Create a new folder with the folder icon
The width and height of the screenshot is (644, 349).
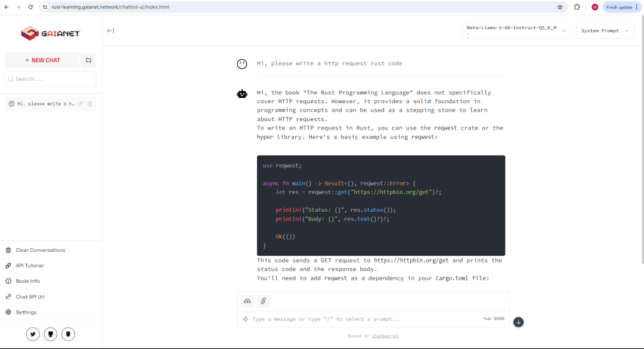pos(88,60)
